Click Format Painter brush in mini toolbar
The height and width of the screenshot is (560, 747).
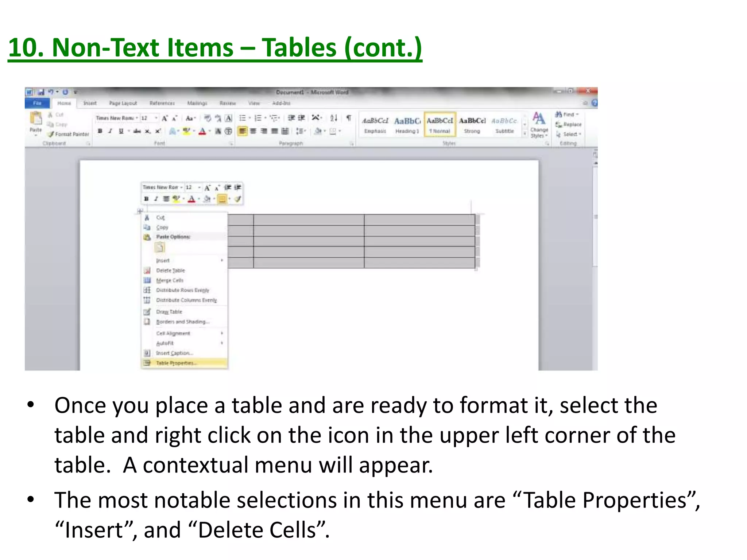click(x=238, y=199)
